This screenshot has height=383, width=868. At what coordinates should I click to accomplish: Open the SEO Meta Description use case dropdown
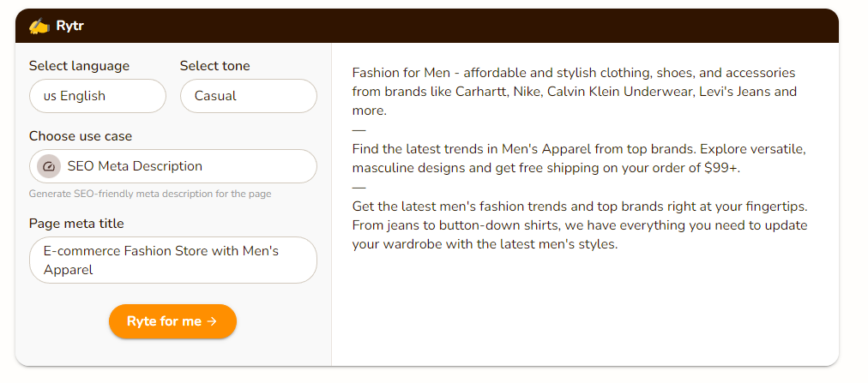[x=172, y=166]
